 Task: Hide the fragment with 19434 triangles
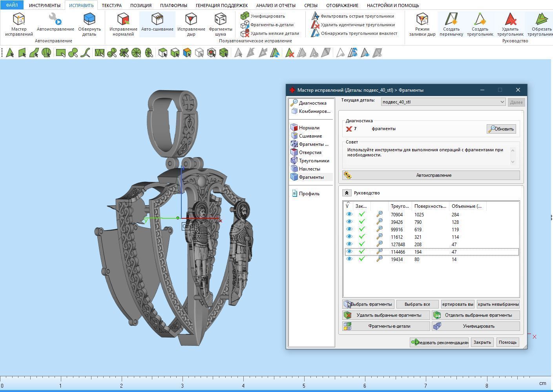[349, 259]
